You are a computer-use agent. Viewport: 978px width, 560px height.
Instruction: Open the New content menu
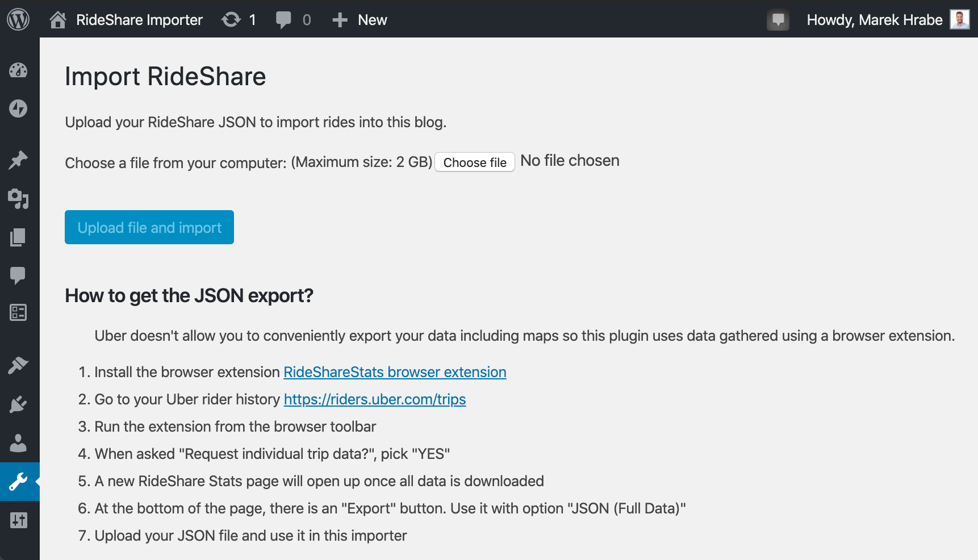[x=360, y=20]
